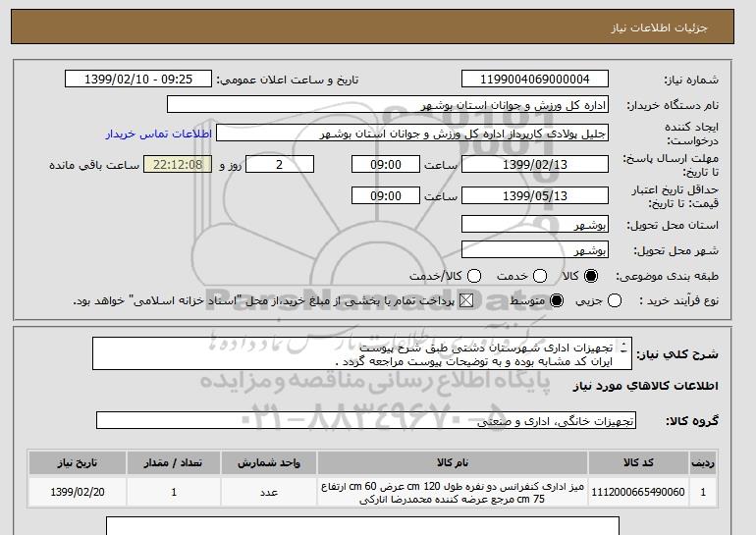756x535 pixels.
Task: Click the نام دستگاه خریدار label
Action: pyautogui.click(x=673, y=106)
